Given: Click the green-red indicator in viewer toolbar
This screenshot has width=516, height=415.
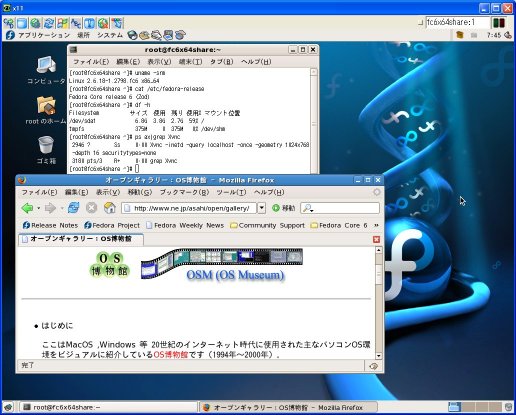Looking at the screenshot, I should pyautogui.click(x=499, y=23).
